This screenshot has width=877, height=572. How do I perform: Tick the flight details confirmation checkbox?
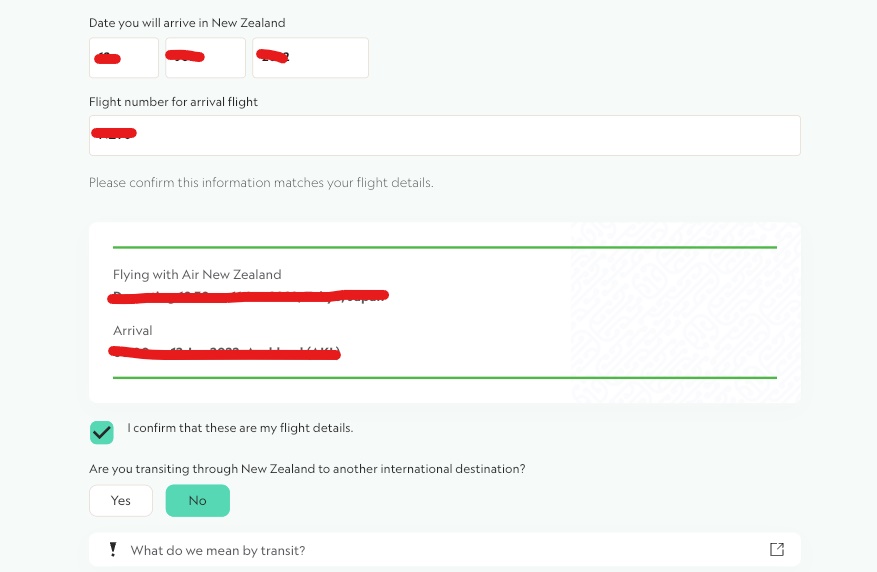coord(102,432)
